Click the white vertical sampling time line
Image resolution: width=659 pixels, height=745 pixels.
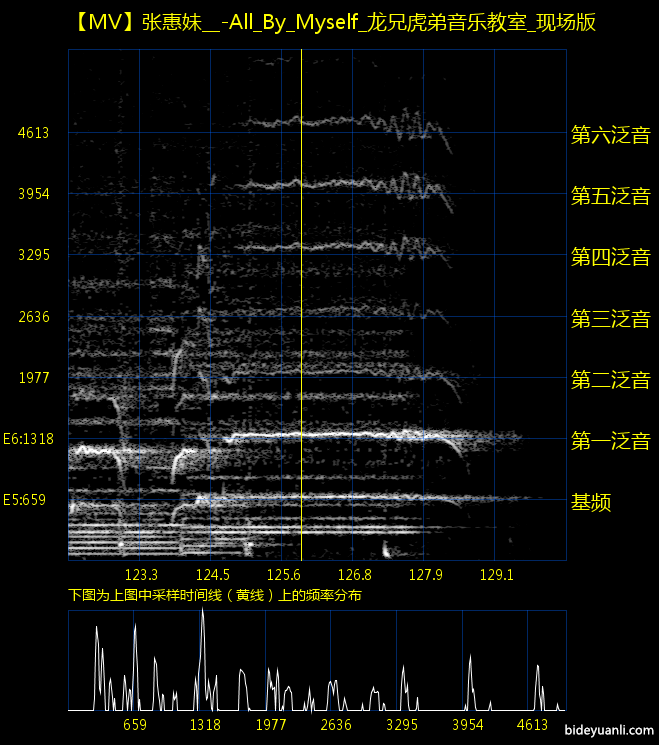pyautogui.click(x=301, y=300)
